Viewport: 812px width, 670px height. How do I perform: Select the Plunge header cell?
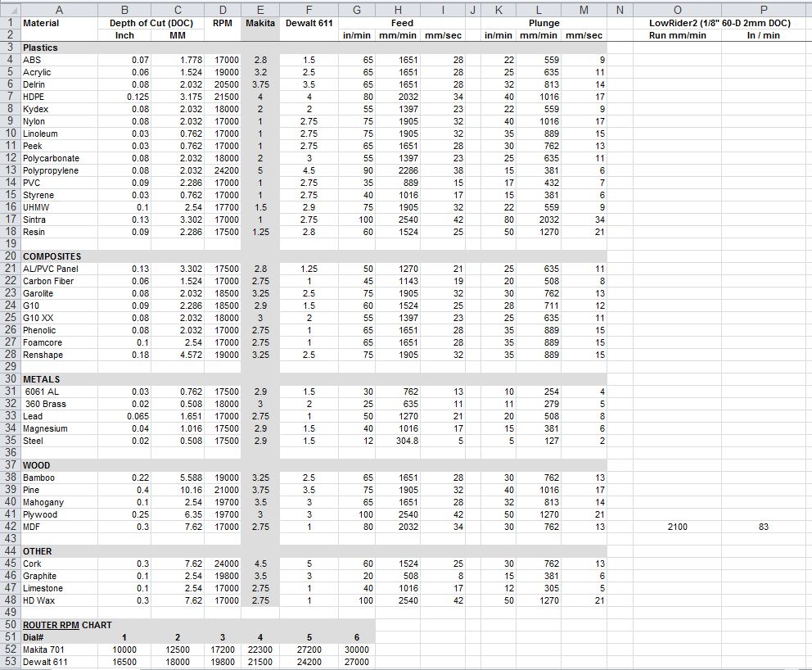(x=544, y=23)
